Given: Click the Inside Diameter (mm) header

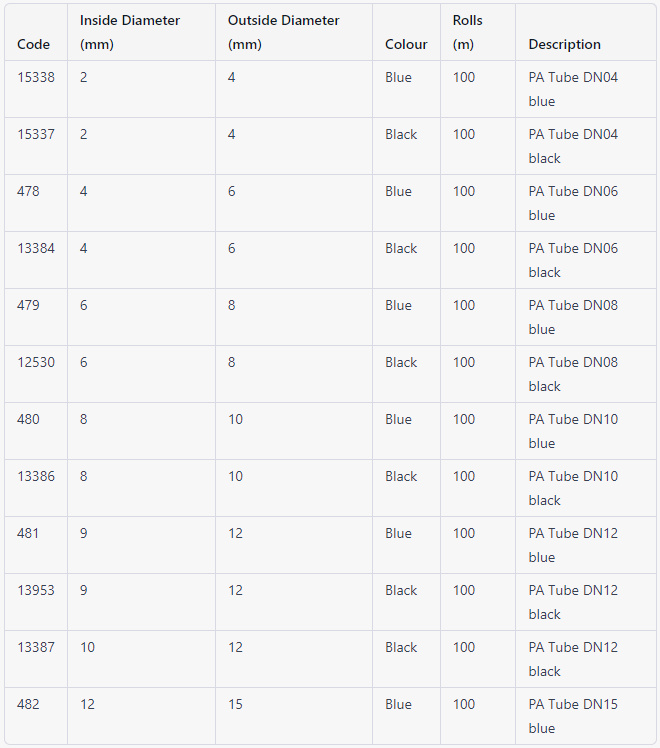Looking at the screenshot, I should pos(130,32).
